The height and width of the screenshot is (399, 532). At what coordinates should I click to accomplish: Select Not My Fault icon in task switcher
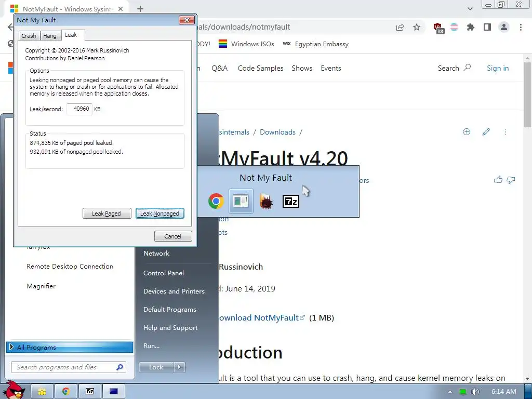click(241, 201)
